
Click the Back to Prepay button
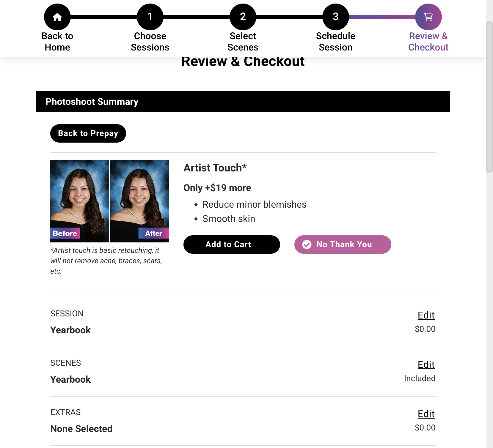(88, 133)
